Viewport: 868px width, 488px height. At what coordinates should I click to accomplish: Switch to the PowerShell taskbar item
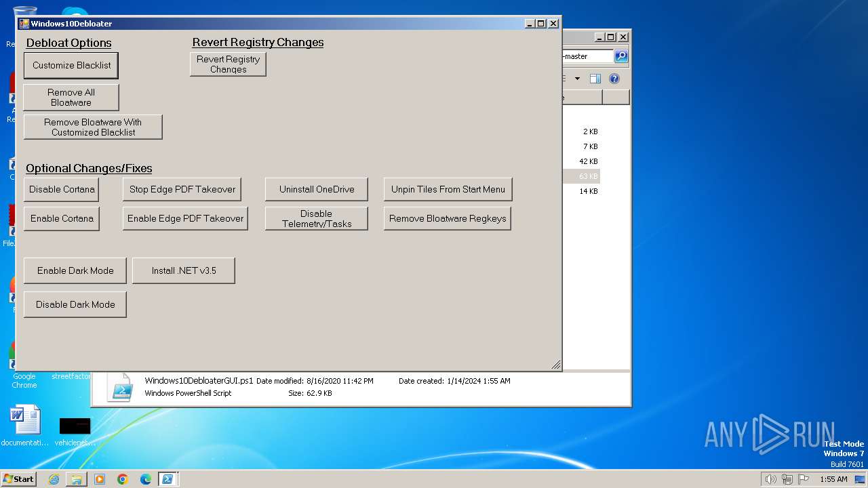pyautogui.click(x=167, y=479)
